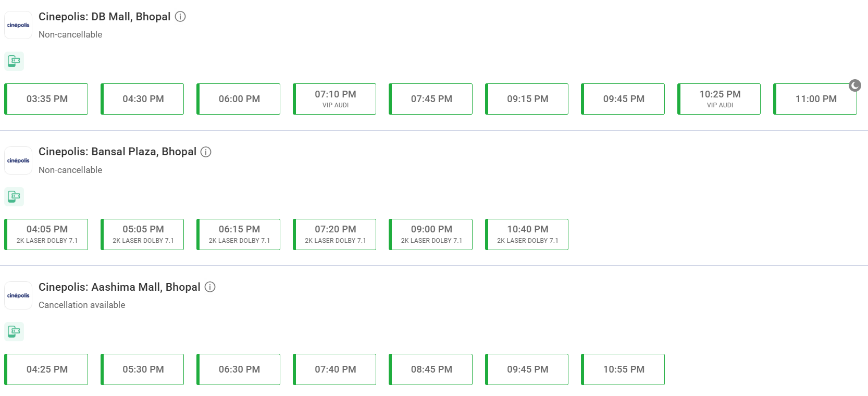The height and width of the screenshot is (396, 868).
Task: Open the Cinepolis: DB Mall, Bhopal title
Action: click(x=105, y=17)
